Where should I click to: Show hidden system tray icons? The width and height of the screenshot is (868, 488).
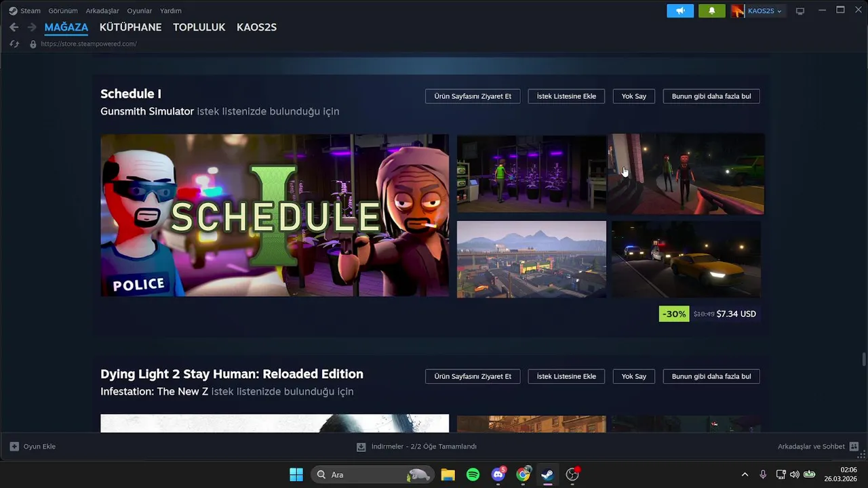(x=745, y=474)
